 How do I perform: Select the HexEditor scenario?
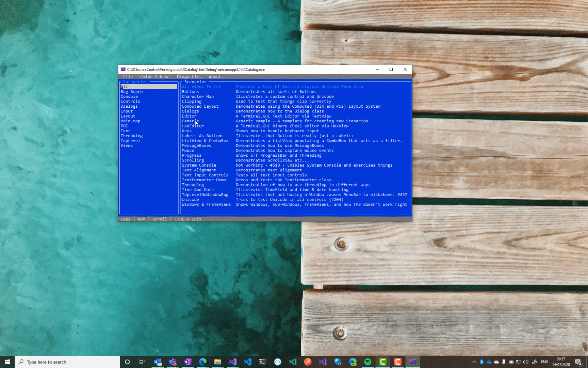click(193, 126)
